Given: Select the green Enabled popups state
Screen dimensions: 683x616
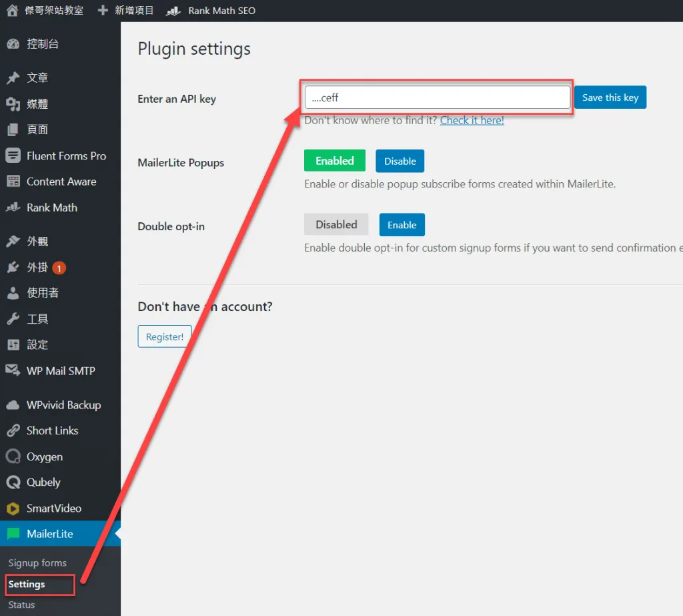Looking at the screenshot, I should tap(334, 161).
